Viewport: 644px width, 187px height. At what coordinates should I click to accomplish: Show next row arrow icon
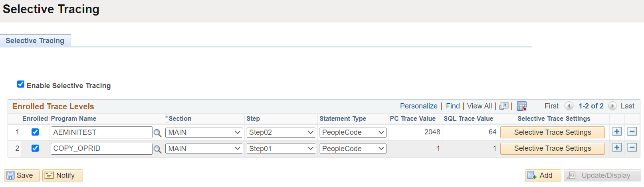tap(612, 106)
